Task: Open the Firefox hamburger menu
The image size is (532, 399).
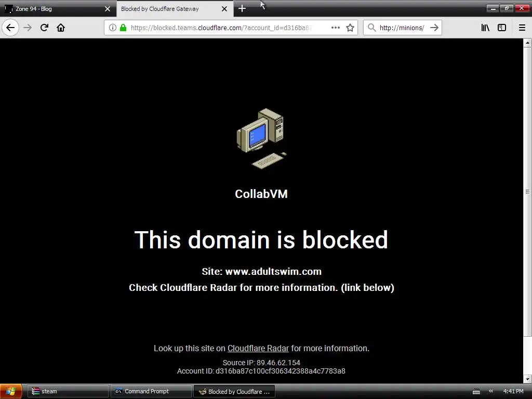Action: click(x=522, y=28)
